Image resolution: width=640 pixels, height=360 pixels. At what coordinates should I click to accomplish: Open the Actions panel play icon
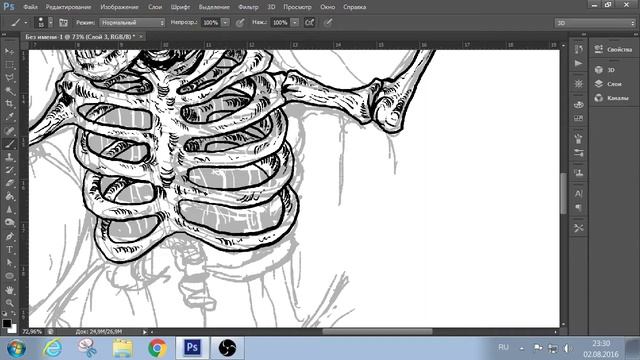coord(578,63)
